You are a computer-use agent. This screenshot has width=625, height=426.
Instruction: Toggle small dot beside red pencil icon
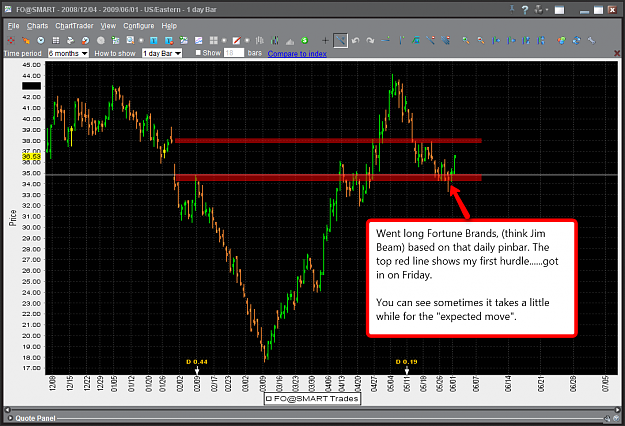(x=247, y=41)
